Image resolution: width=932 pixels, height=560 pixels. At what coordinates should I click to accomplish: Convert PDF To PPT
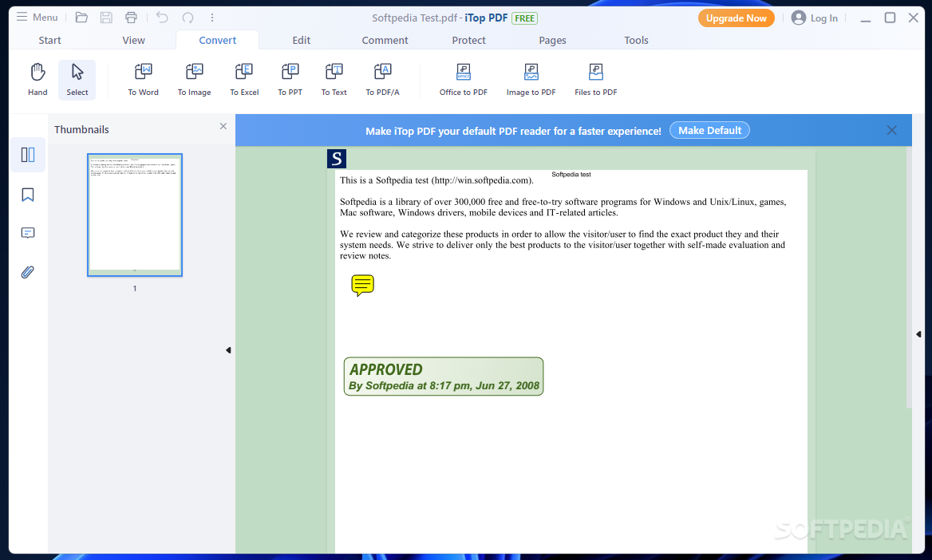[290, 80]
